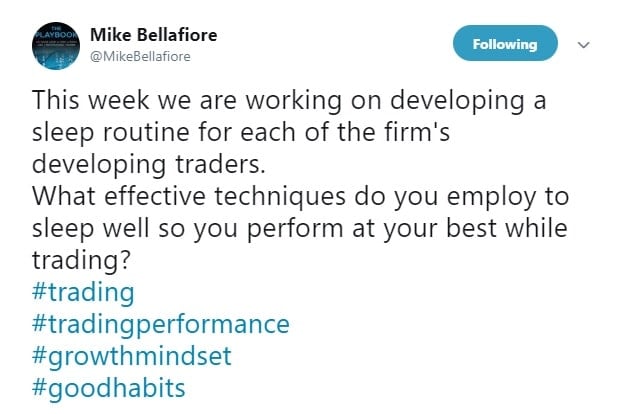Click the "developing traders." text line
Screen dimensions: 625x414
(149, 164)
